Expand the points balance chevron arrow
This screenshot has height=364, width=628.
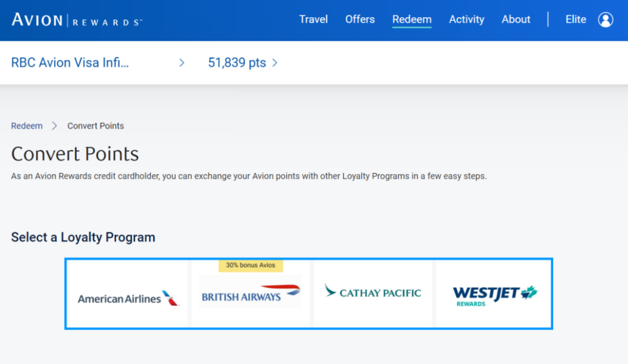tap(275, 63)
